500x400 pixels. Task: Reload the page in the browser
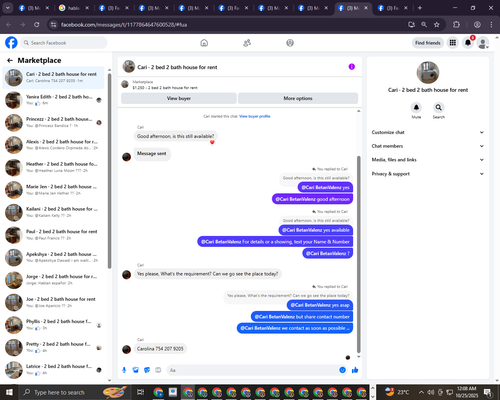[37, 25]
